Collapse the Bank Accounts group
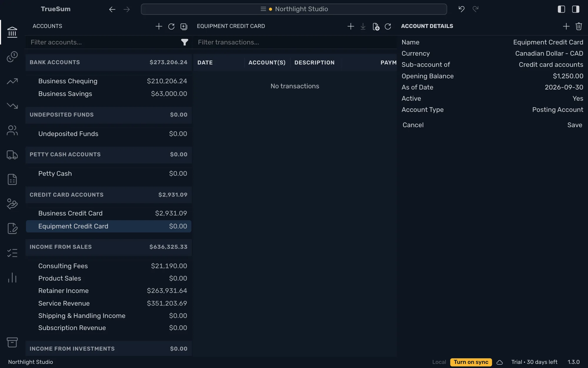 pyautogui.click(x=108, y=62)
